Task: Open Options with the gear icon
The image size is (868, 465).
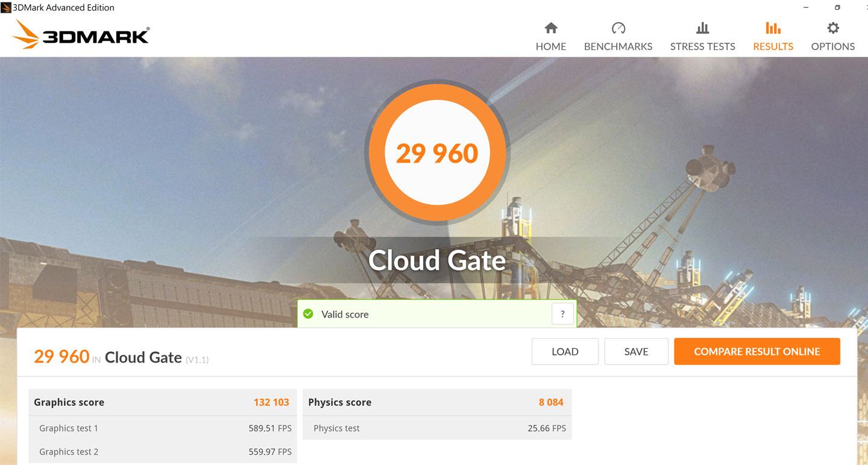Action: pyautogui.click(x=832, y=28)
